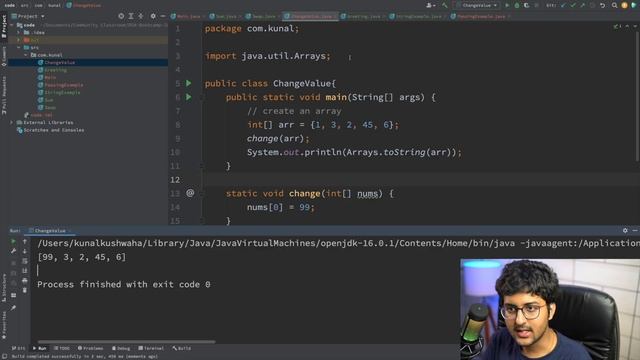
Task: Toggle Favorites tool window stripe button
Action: 4,325
